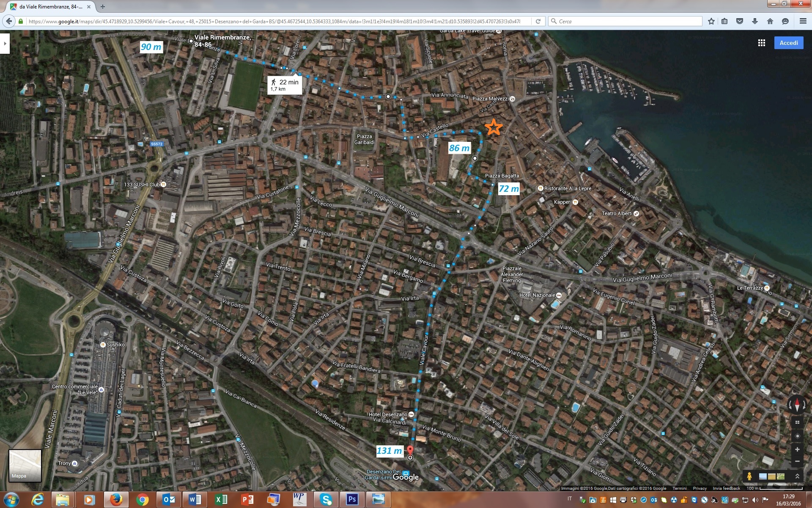
Task: Click the Accedi sign-in button
Action: tap(788, 43)
